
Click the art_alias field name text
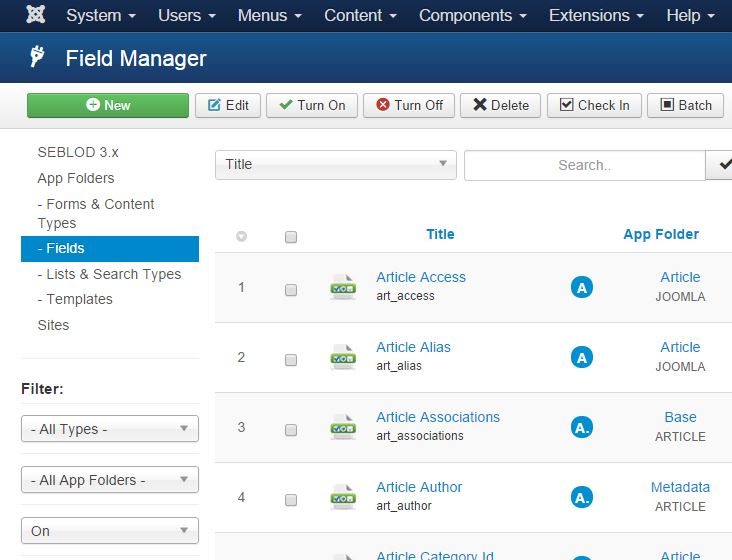click(x=399, y=366)
